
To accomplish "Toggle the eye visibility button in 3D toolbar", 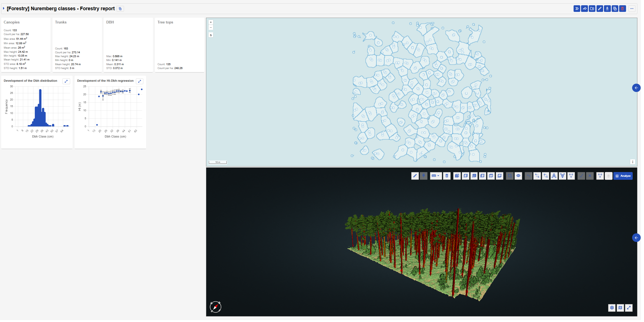I will 518,176.
